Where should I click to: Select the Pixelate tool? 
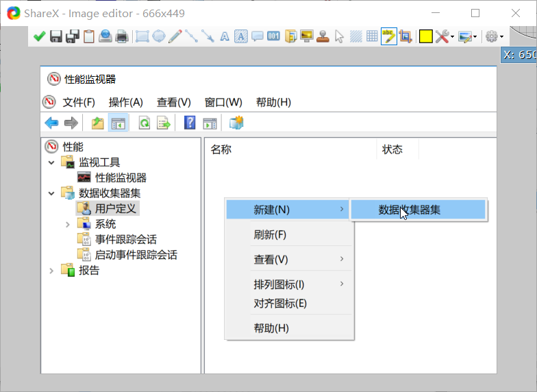372,36
